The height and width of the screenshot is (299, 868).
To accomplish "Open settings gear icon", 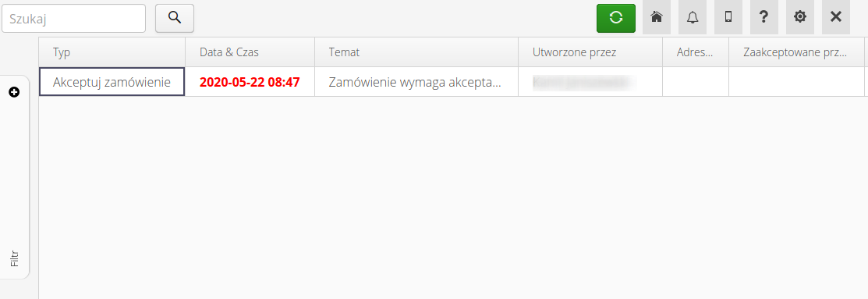I will [x=800, y=17].
